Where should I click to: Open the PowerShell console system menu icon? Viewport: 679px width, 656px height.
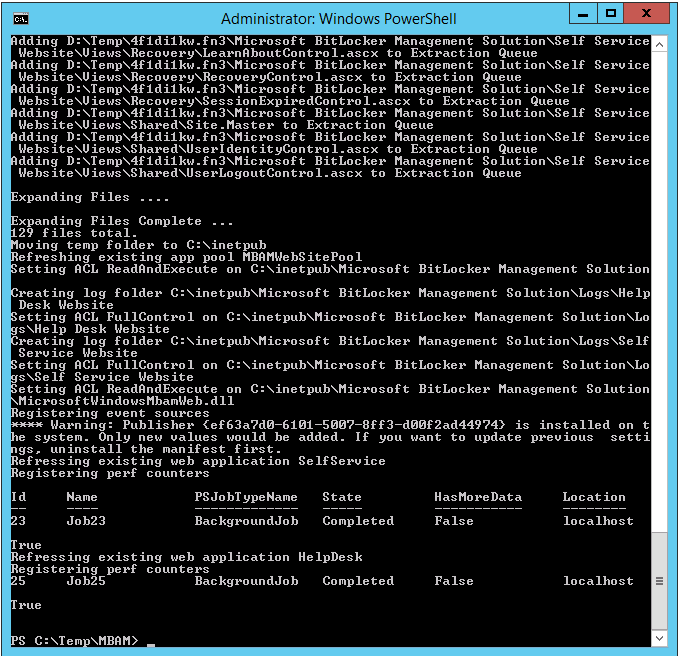[20, 19]
